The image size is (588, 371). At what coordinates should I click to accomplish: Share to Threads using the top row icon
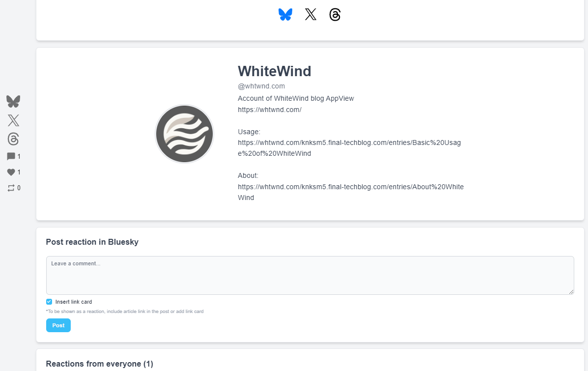(335, 15)
